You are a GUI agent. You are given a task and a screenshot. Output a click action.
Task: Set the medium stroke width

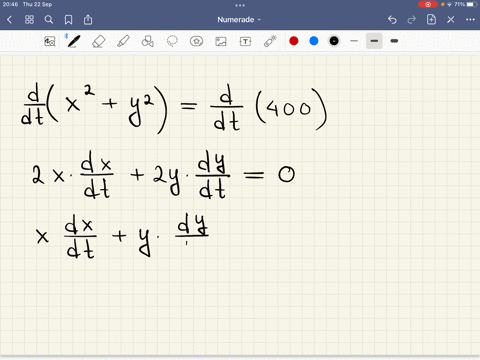tap(374, 41)
